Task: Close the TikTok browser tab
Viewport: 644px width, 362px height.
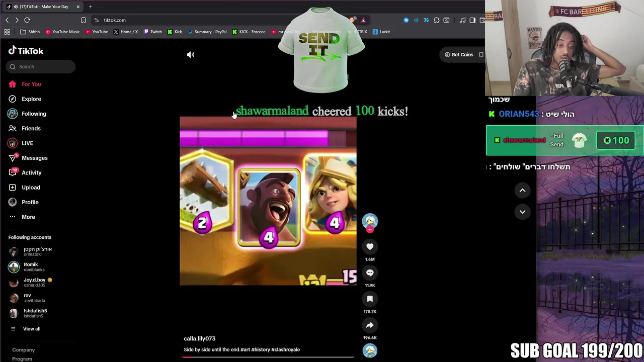Action: click(78, 7)
